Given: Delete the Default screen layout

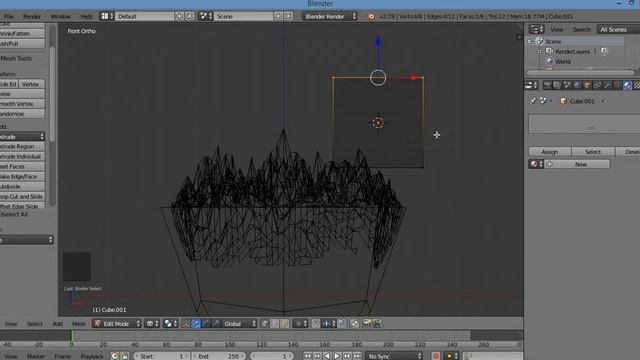Looking at the screenshot, I should click(x=189, y=16).
